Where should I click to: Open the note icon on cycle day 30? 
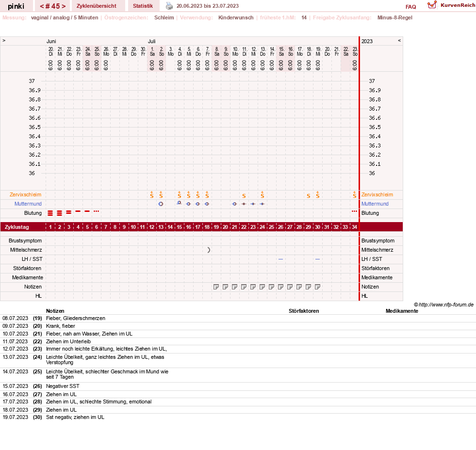click(x=317, y=287)
